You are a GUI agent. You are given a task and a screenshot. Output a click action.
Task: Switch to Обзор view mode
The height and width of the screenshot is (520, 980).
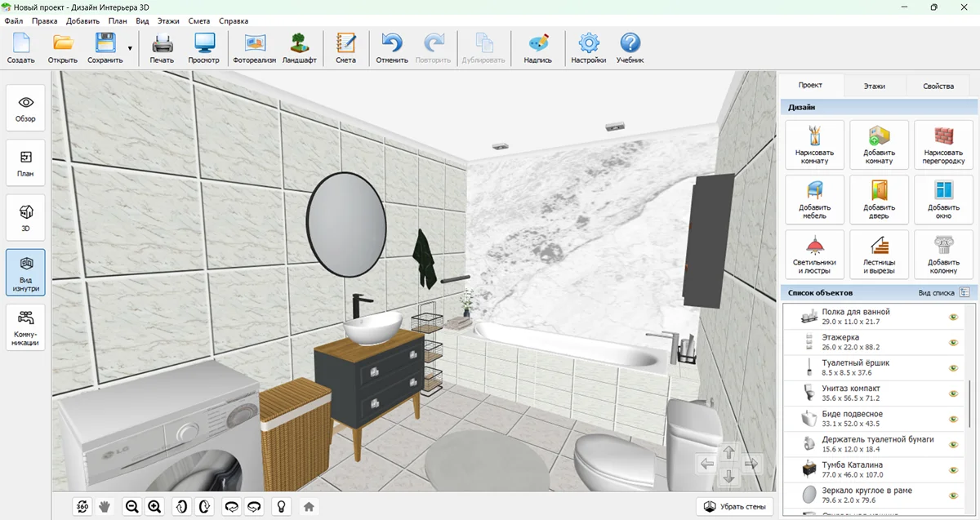[26, 109]
